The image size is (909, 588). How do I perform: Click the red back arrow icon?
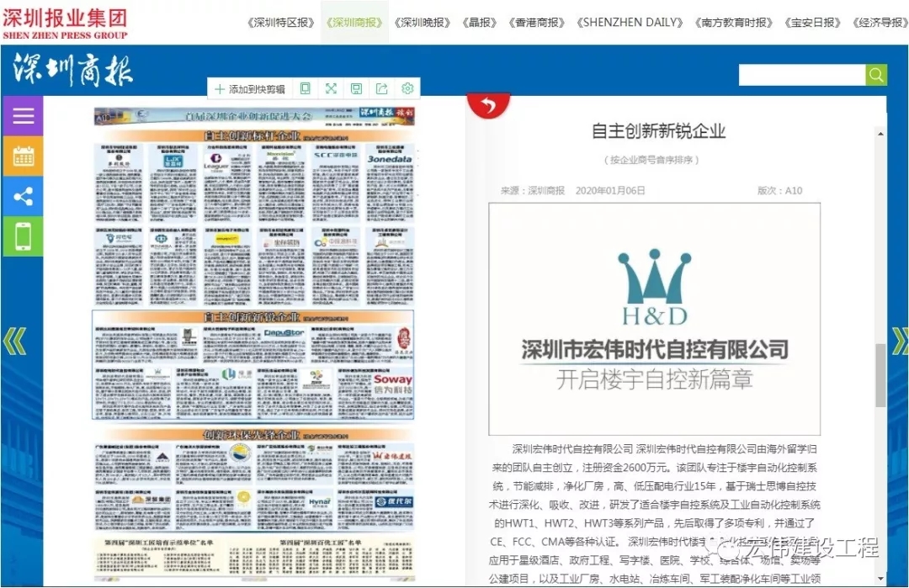pyautogui.click(x=488, y=106)
